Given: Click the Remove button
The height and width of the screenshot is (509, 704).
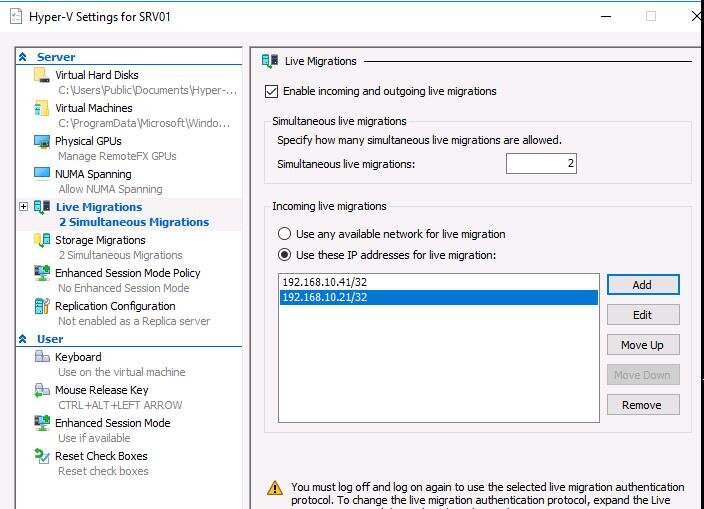Looking at the screenshot, I should tap(643, 405).
